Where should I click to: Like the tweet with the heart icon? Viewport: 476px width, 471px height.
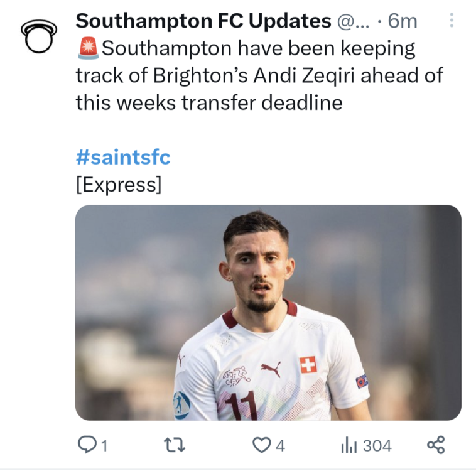pos(261,445)
